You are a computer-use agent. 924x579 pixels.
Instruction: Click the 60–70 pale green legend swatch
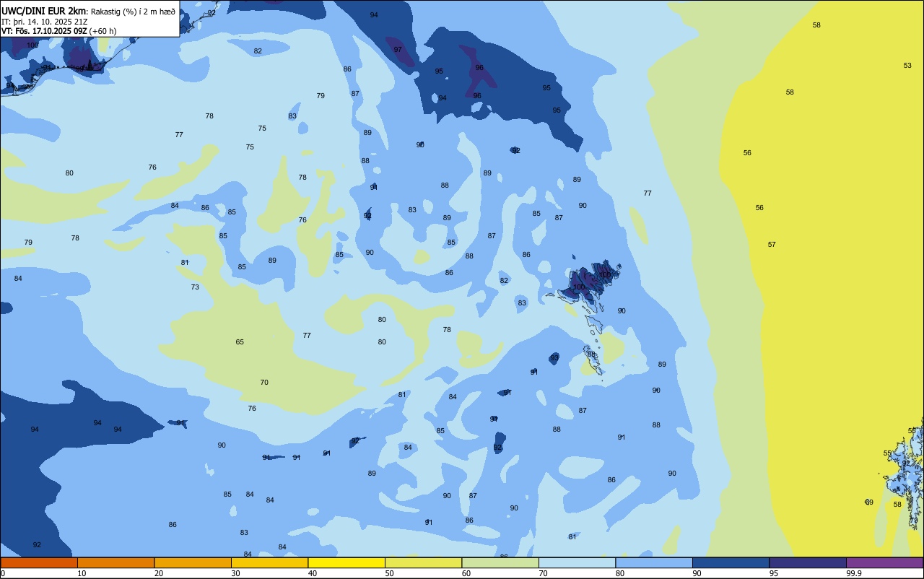[500, 562]
